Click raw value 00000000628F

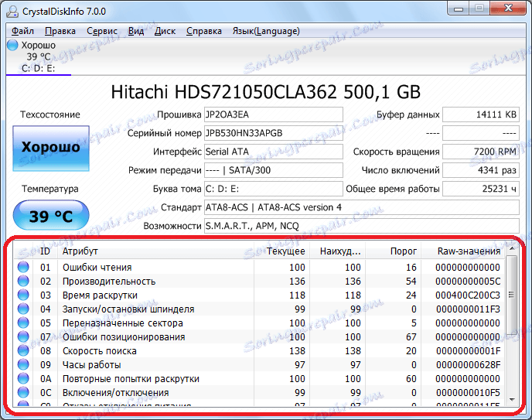coord(468,365)
